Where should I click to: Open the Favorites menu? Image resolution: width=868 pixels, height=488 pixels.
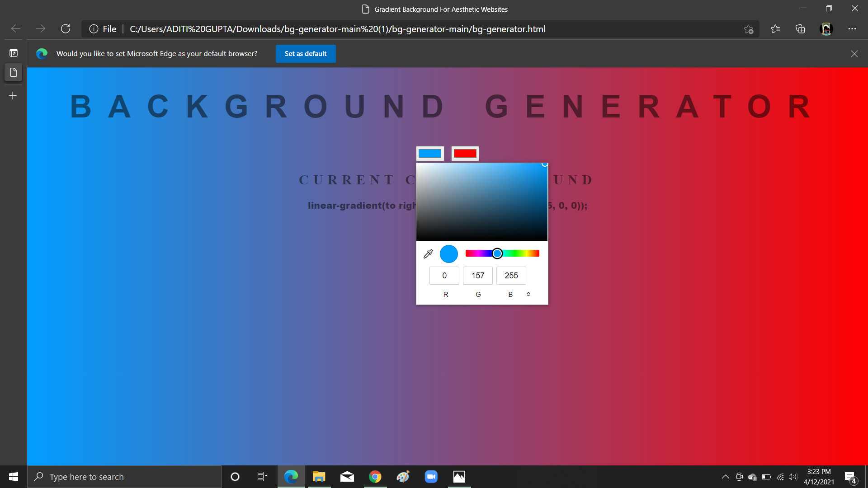pyautogui.click(x=775, y=28)
